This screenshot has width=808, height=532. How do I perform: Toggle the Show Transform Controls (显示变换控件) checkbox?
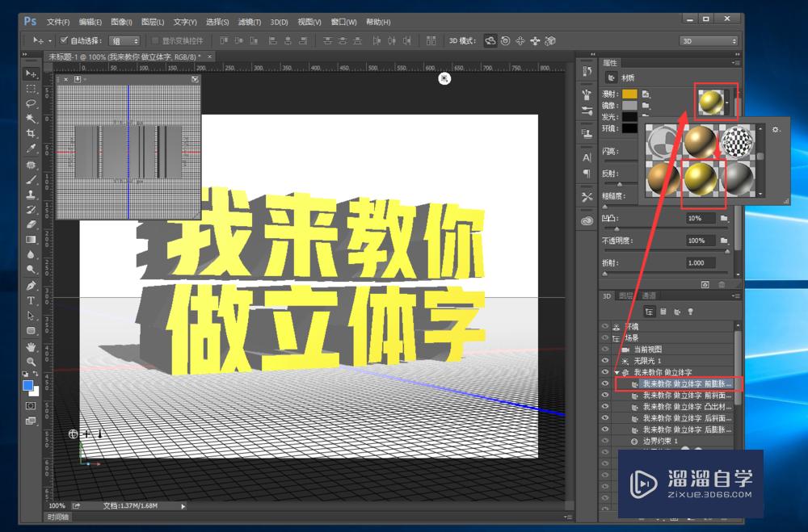(155, 40)
